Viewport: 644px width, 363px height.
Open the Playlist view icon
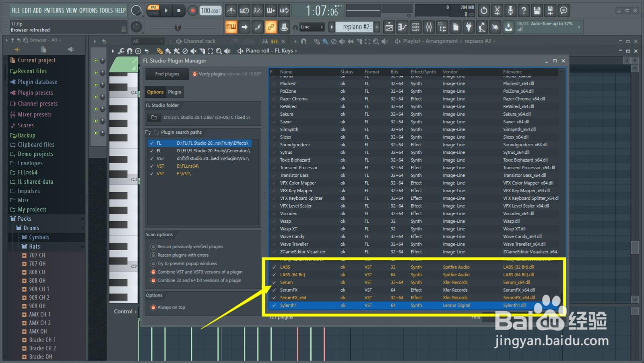click(x=389, y=27)
